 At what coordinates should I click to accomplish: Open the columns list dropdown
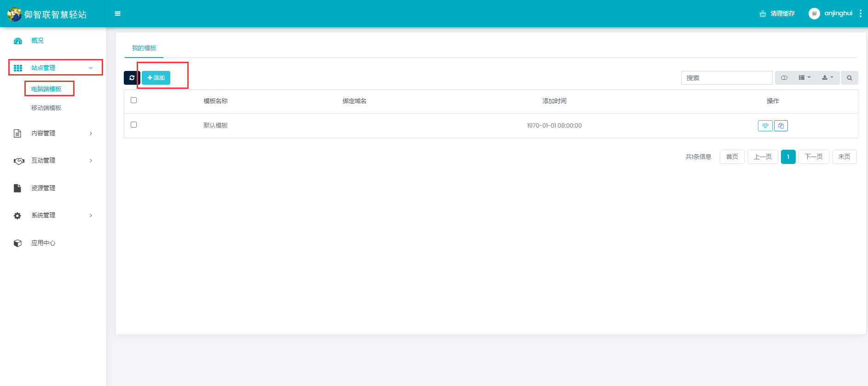(x=804, y=78)
